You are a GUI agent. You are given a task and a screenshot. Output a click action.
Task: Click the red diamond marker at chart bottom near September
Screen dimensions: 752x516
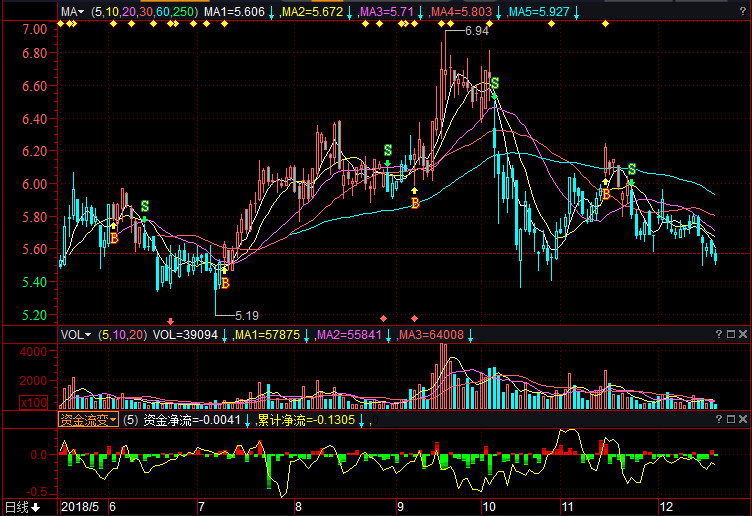(x=414, y=318)
